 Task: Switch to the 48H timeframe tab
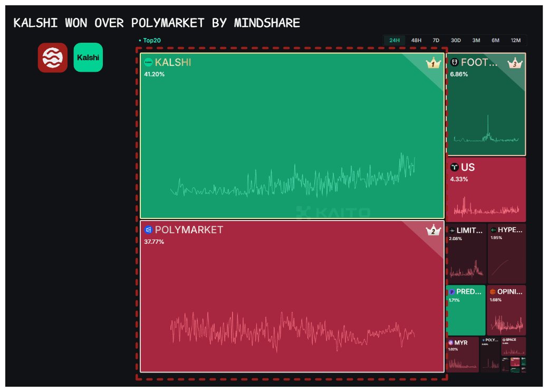416,40
